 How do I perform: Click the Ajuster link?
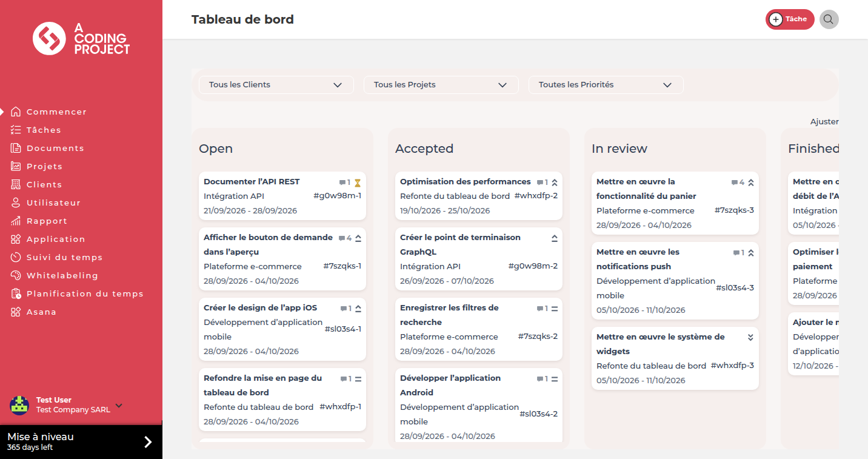pos(824,122)
